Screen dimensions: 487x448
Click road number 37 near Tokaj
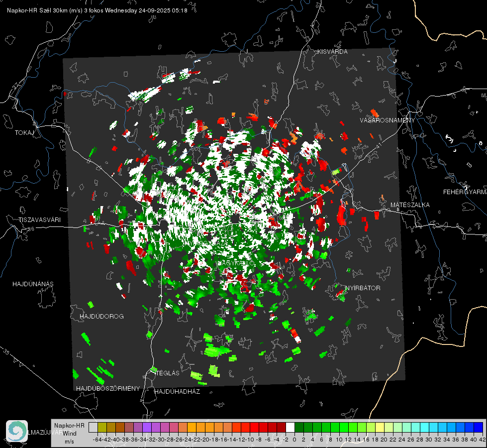click(x=16, y=85)
